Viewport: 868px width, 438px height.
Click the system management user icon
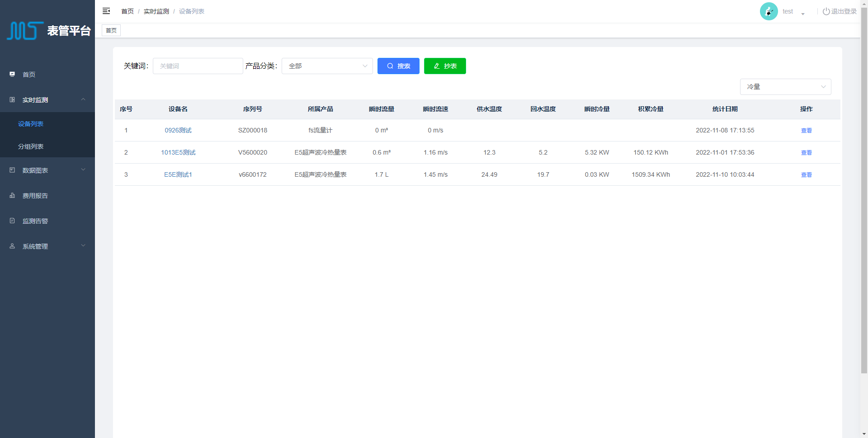pos(12,246)
